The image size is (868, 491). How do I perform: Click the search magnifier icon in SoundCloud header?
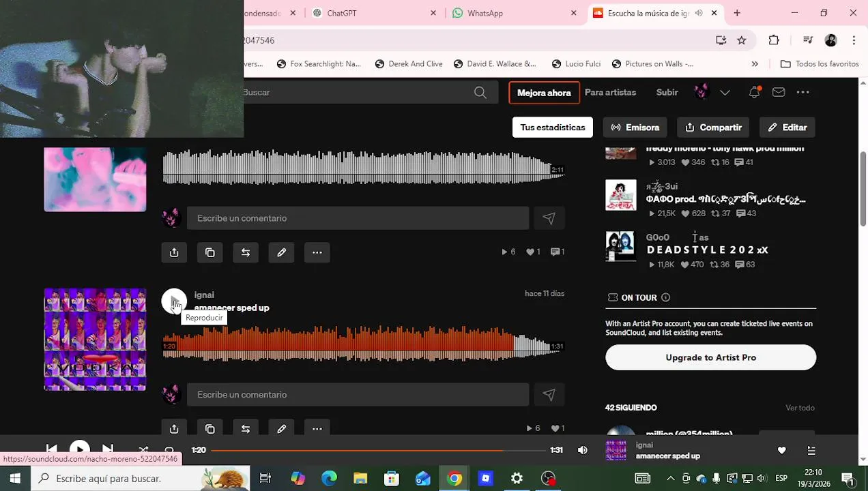point(480,93)
